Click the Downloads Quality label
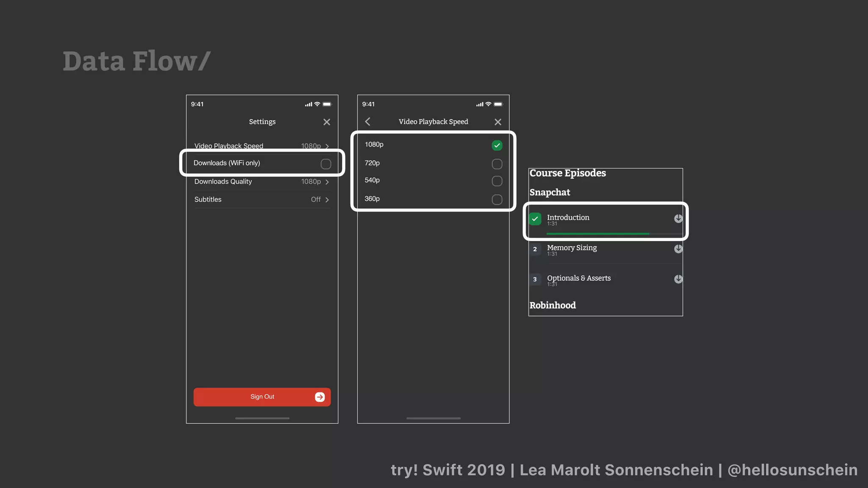 coord(223,182)
